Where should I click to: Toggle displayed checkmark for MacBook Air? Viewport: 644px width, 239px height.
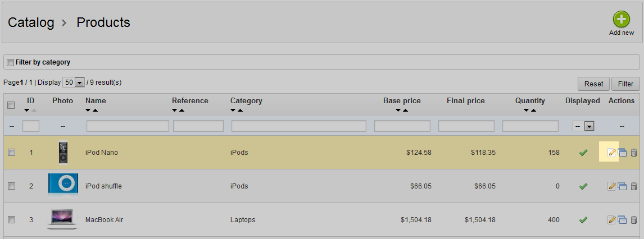click(583, 220)
